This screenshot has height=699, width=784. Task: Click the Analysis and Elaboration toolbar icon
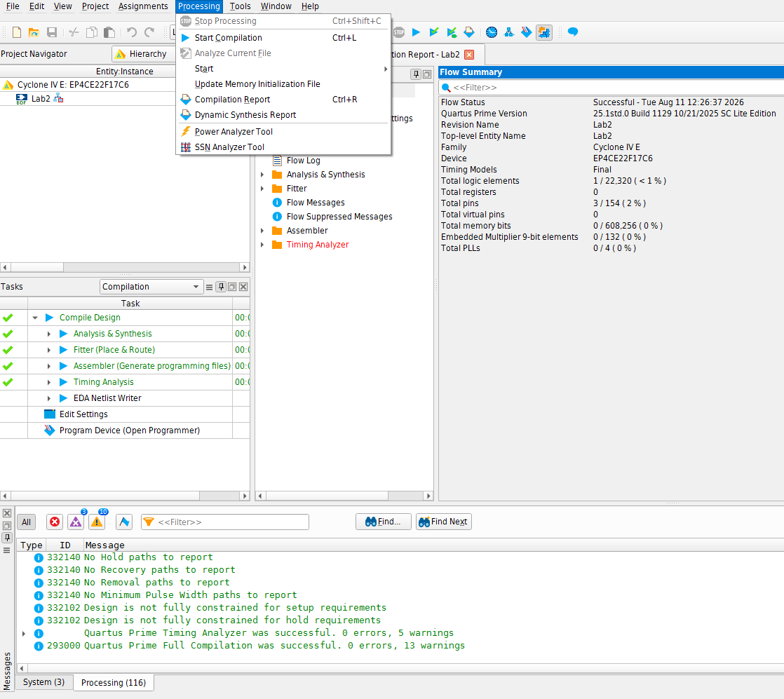(433, 32)
